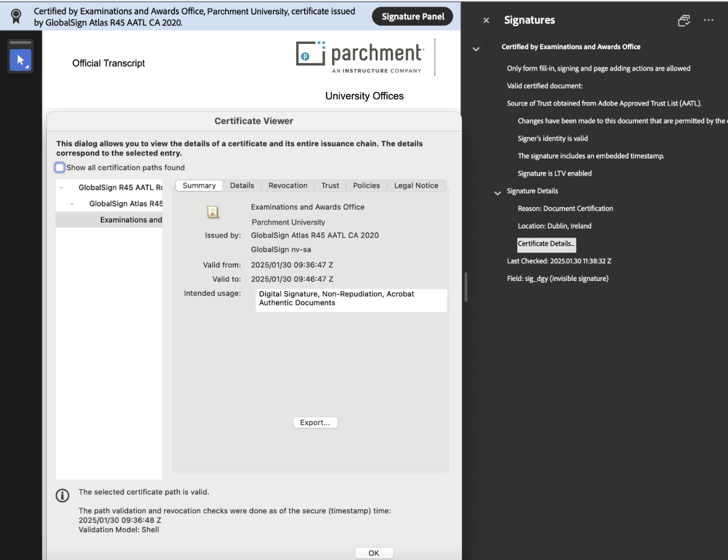The width and height of the screenshot is (728, 560).
Task: Click the hamburger icon atop the left toolbar
Action: pyautogui.click(x=20, y=42)
